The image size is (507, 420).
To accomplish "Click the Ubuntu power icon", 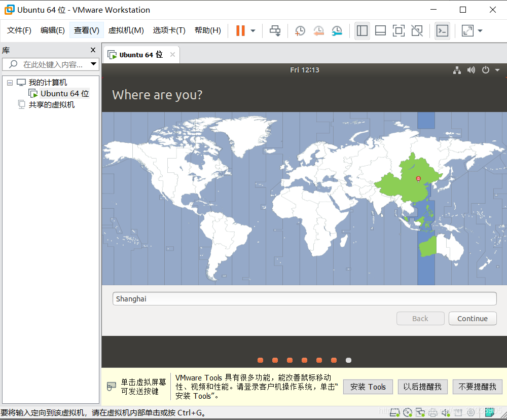I will click(x=486, y=70).
